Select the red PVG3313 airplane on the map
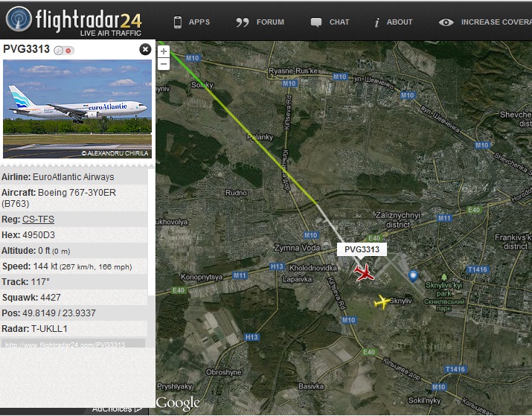Image resolution: width=532 pixels, height=416 pixels. [364, 272]
